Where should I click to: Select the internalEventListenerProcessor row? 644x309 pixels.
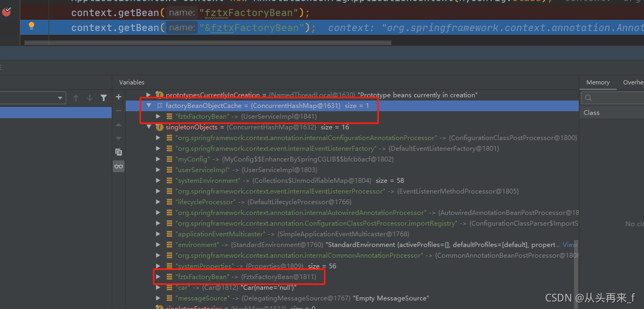click(x=347, y=191)
